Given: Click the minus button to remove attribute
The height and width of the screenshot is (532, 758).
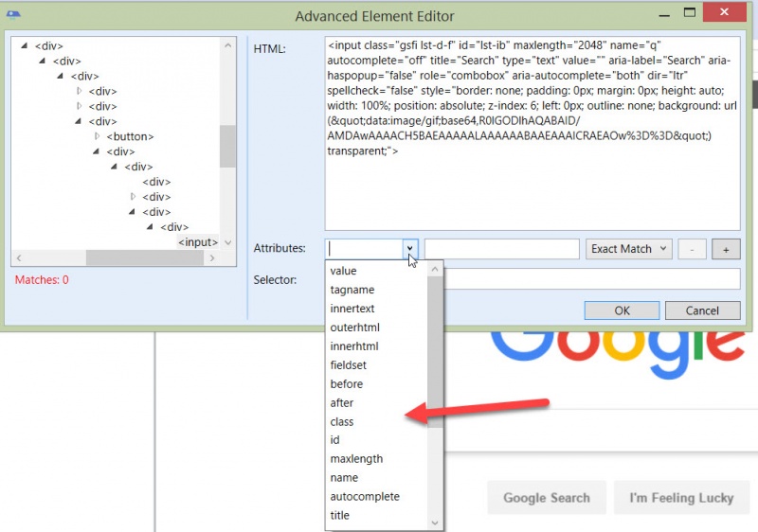Looking at the screenshot, I should click(x=692, y=250).
